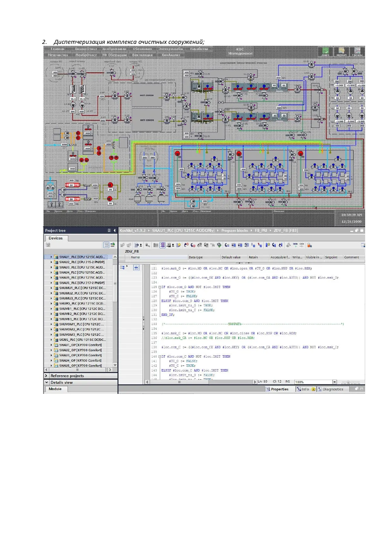This screenshot has width=392, height=554.
Task: Click the star favorites icon in editor toolbar
Action: [178, 245]
